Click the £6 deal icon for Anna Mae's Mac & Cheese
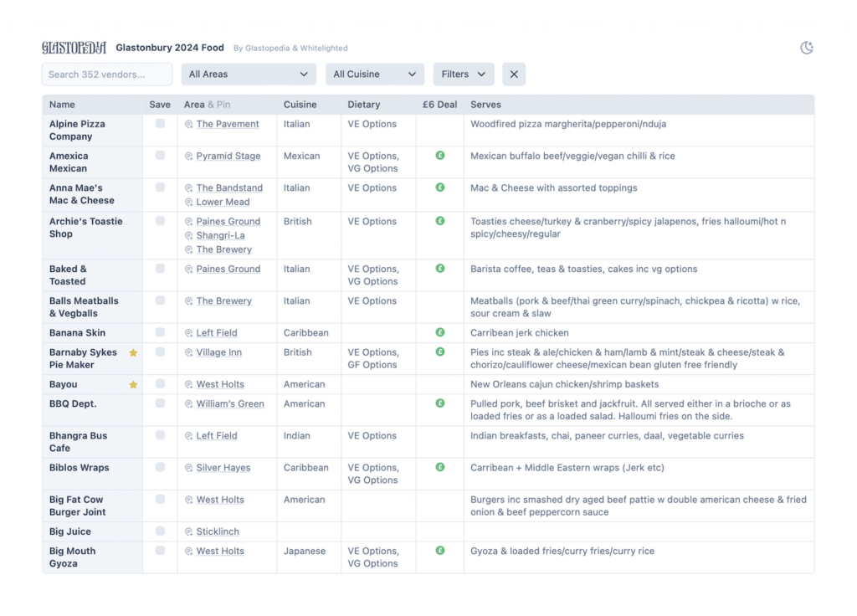This screenshot has width=857, height=616. [x=440, y=187]
